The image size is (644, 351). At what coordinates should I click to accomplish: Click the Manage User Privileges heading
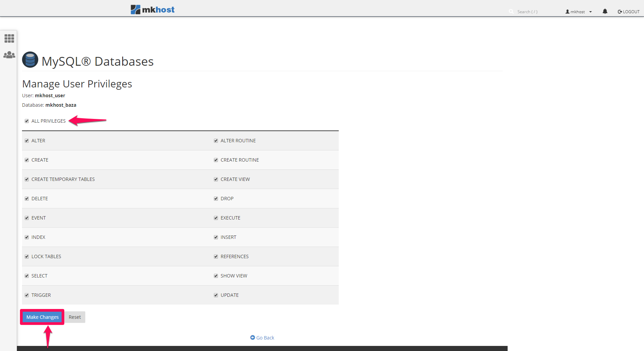pos(77,84)
